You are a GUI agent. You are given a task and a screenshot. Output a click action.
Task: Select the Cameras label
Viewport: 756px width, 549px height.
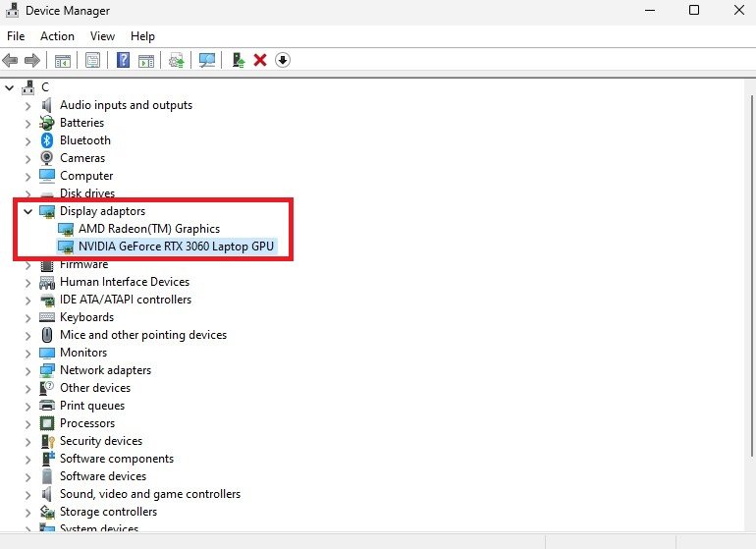[x=82, y=158]
